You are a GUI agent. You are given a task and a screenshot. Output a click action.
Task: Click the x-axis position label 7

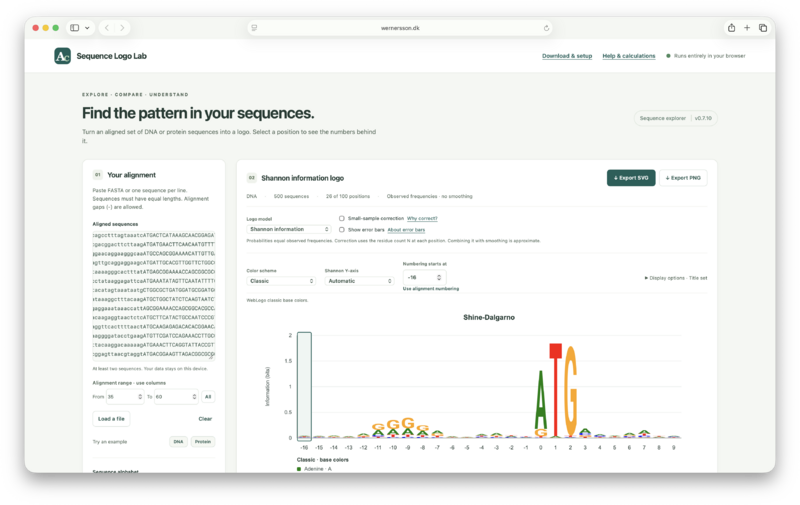coord(644,448)
